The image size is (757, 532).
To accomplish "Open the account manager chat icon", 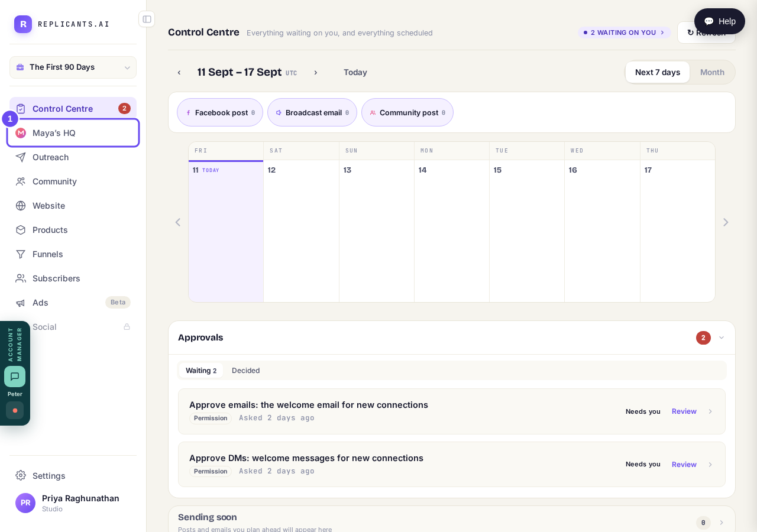I will (x=15, y=377).
